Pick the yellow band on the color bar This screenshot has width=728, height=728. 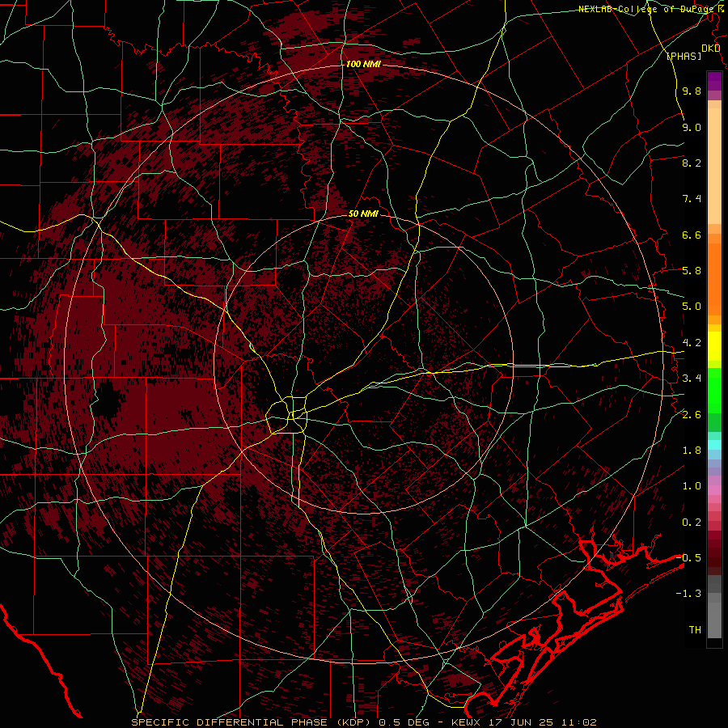click(714, 346)
